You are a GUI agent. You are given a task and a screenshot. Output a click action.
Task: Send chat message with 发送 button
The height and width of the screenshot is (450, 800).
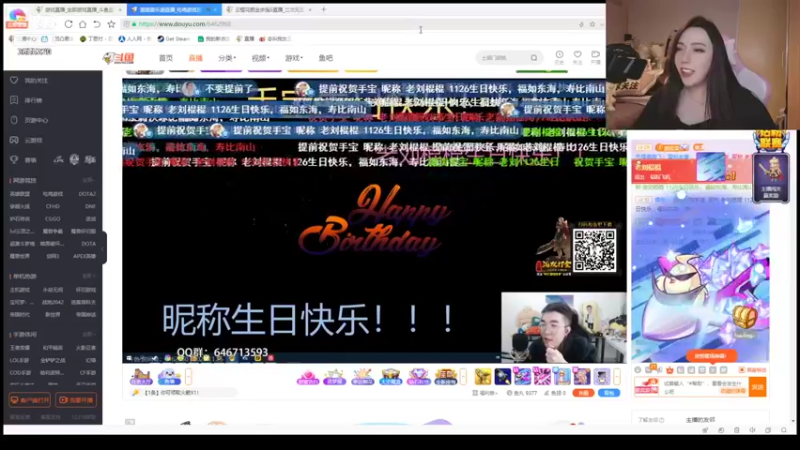click(758, 387)
